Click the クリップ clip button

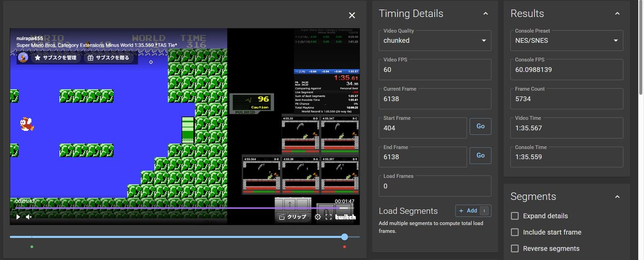(292, 217)
